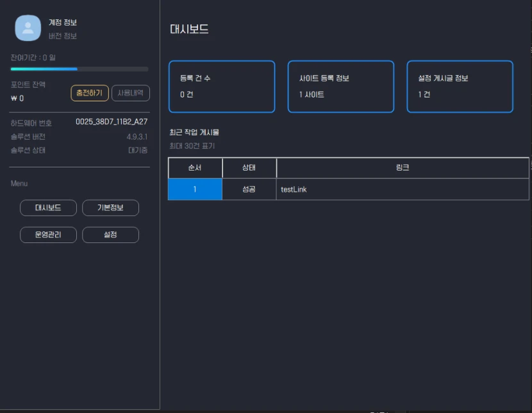Click the 순서 column header
The image size is (532, 413).
(x=195, y=168)
